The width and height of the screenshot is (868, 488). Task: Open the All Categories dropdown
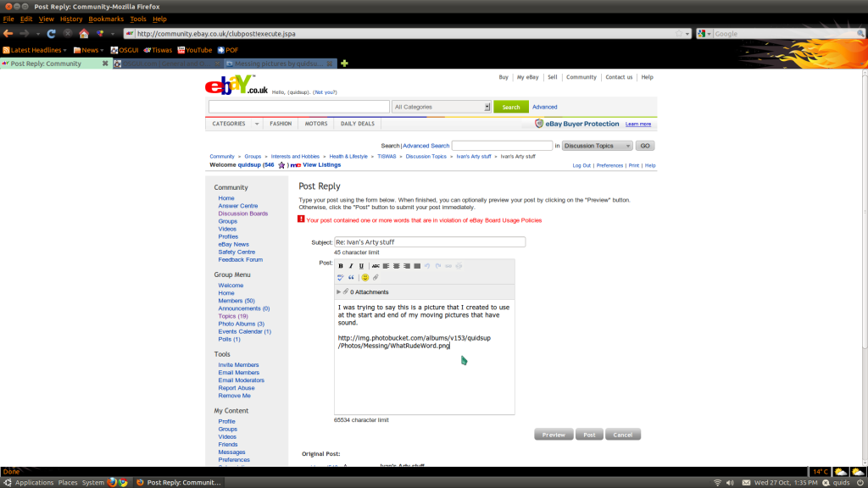pyautogui.click(x=441, y=107)
